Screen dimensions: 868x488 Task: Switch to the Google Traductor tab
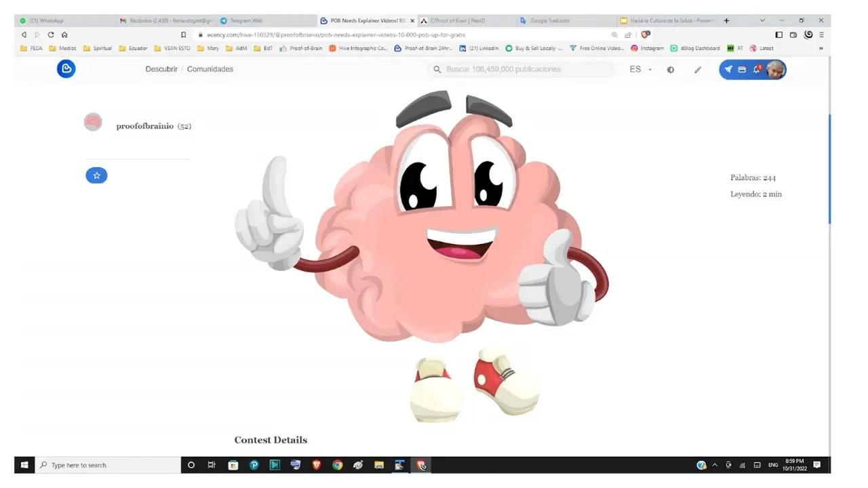566,20
